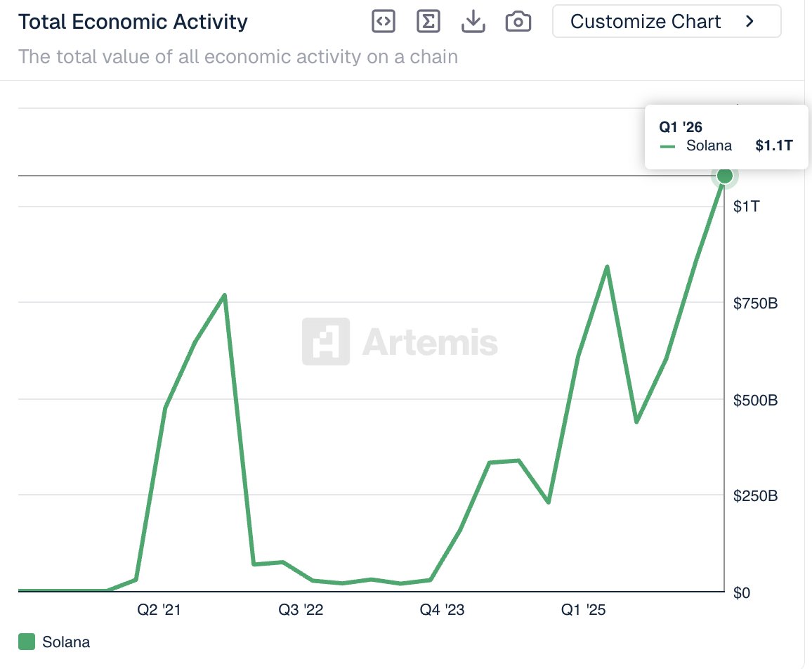Expand the chevron arrow beside Customize Chart
The width and height of the screenshot is (812, 669).
point(749,22)
